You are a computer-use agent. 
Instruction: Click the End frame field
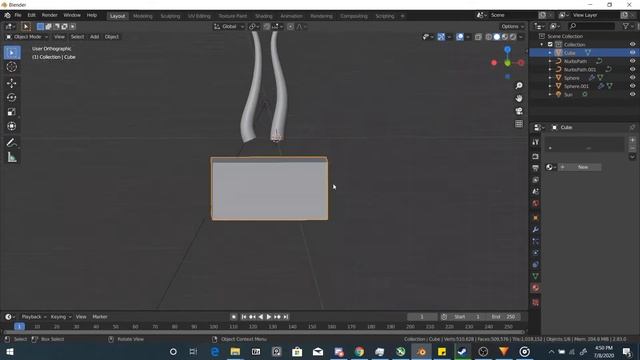503,317
